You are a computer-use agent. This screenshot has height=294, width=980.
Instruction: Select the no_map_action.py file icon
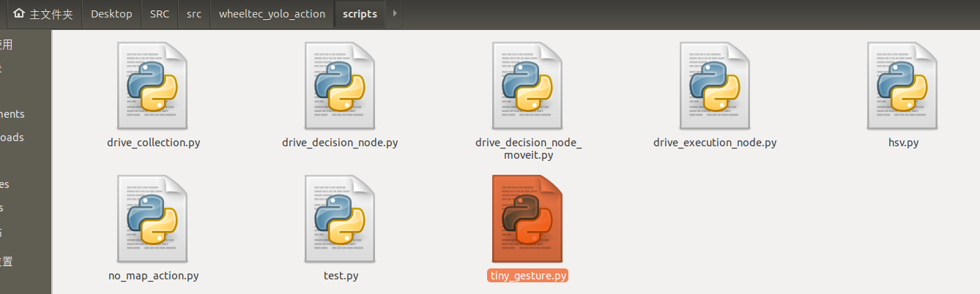[x=153, y=219]
